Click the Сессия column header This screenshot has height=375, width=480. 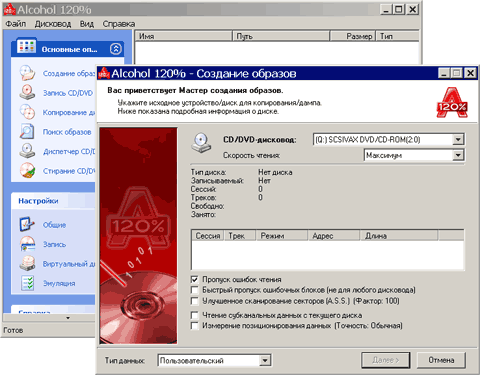pos(208,236)
